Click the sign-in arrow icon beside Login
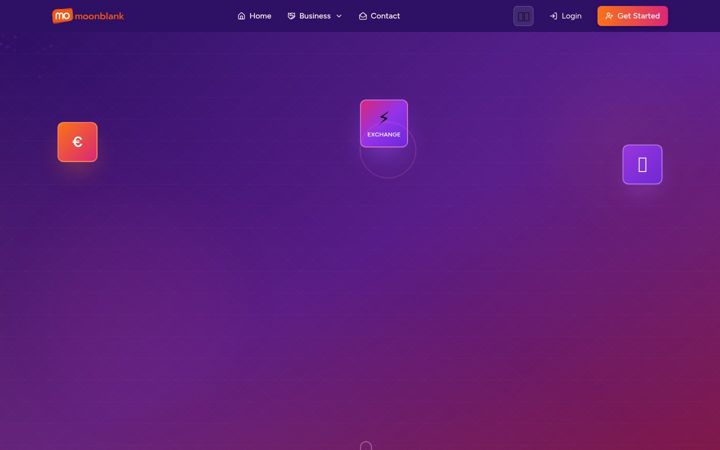 point(553,16)
